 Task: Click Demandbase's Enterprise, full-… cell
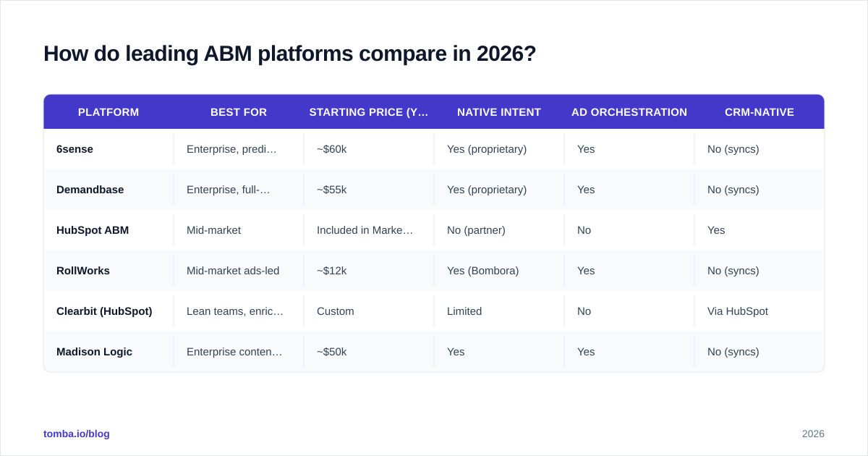(x=239, y=190)
